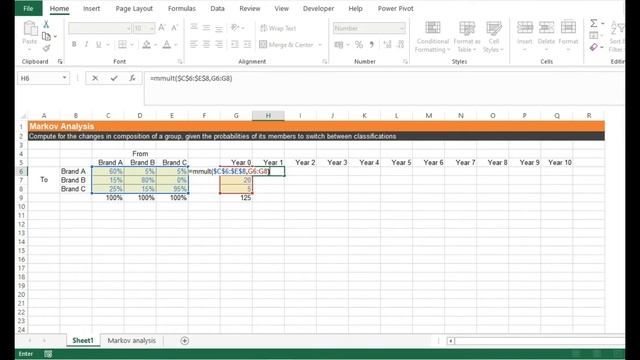640x360 pixels.
Task: Decrease font size with smaller A icon
Action: tap(175, 28)
